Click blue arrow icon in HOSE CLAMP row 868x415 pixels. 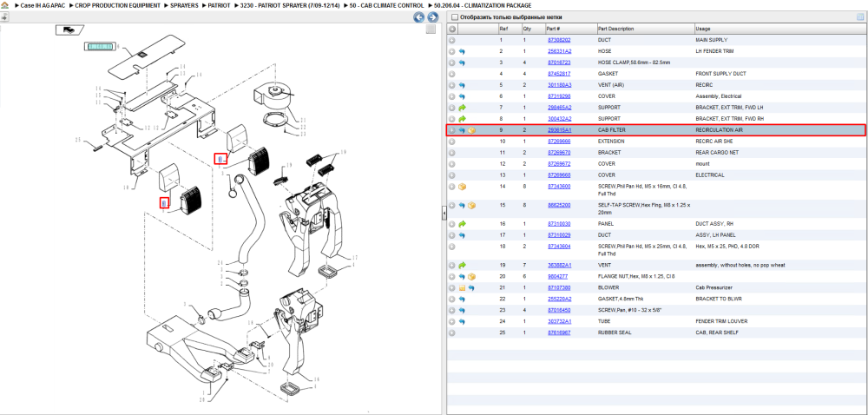point(463,63)
